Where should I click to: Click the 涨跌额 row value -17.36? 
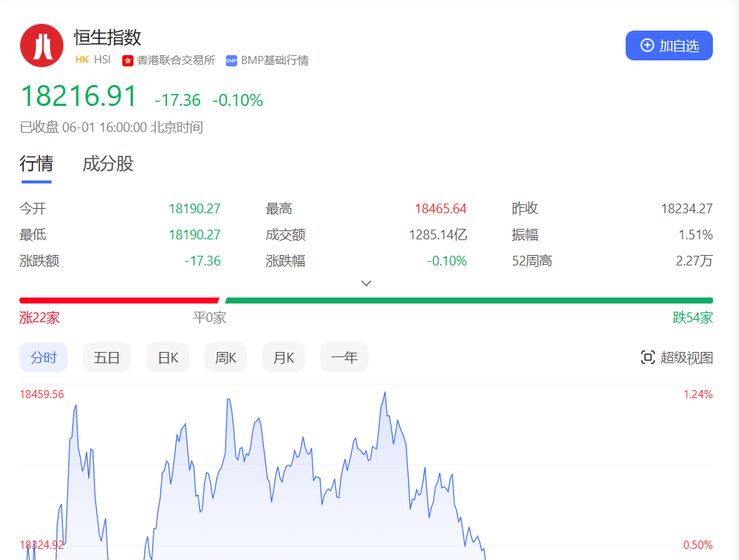203,261
